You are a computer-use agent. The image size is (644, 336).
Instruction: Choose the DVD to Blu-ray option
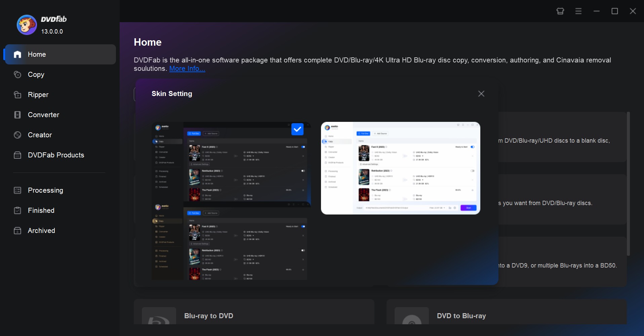click(x=461, y=316)
